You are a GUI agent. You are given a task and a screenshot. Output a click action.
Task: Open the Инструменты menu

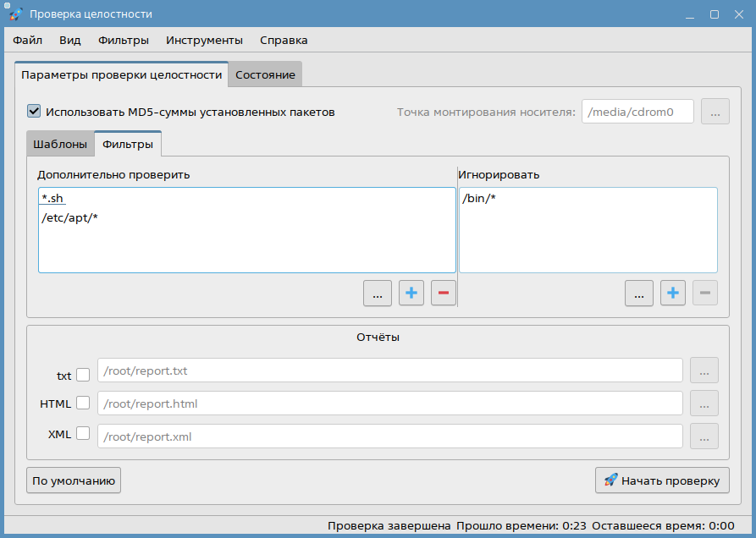click(204, 40)
